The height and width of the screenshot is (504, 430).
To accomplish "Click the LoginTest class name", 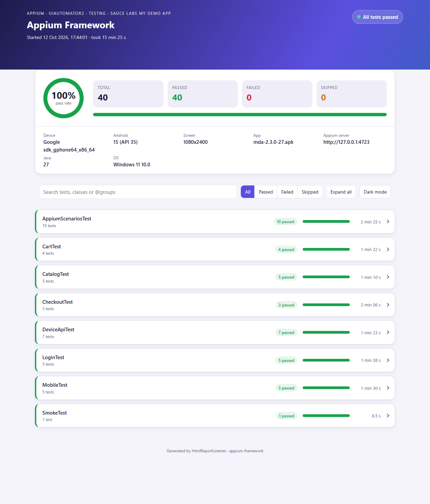I will coord(53,358).
